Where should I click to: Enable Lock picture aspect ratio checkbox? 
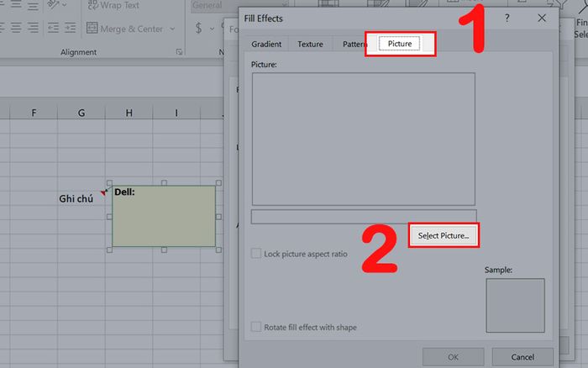pos(256,254)
